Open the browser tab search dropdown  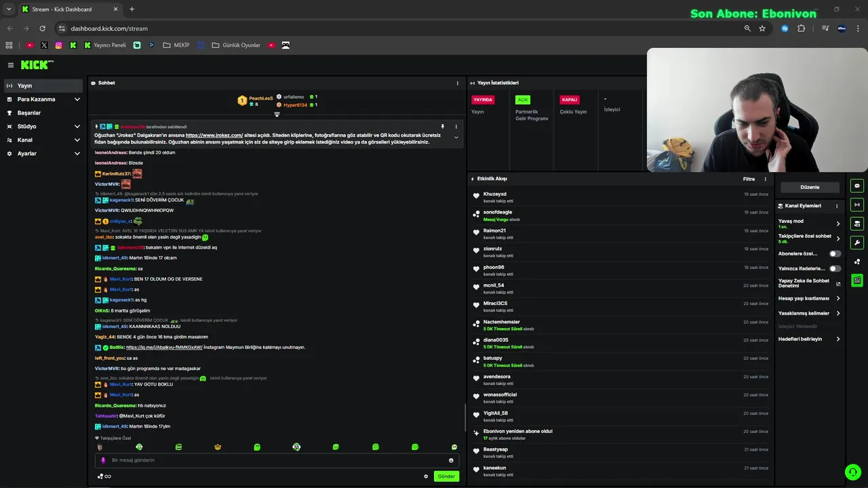tap(8, 9)
